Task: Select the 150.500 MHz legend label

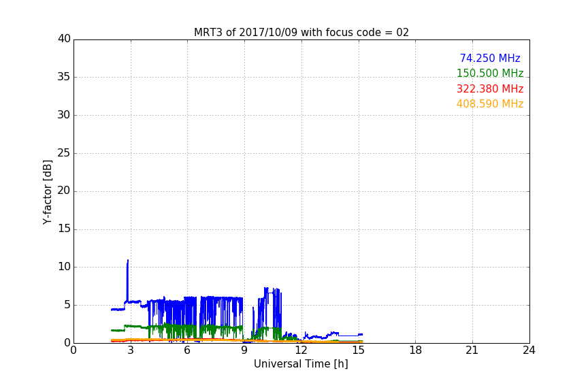Action: tap(490, 73)
